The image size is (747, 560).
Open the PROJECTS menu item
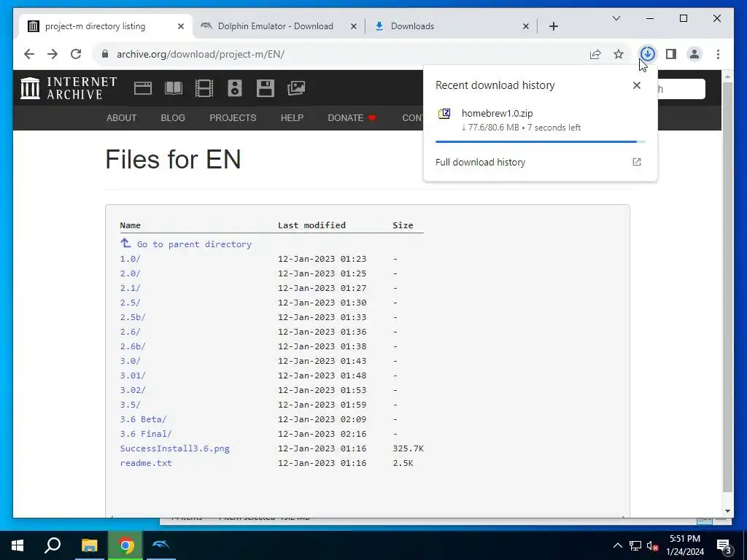[x=233, y=117]
